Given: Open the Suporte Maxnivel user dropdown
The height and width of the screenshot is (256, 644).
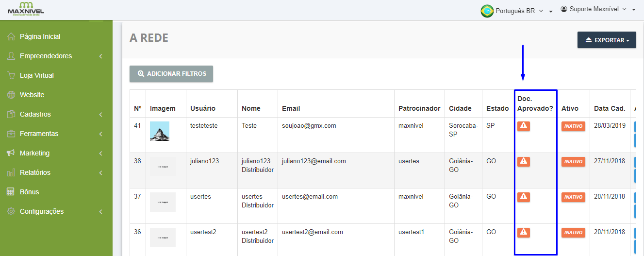Looking at the screenshot, I should click(x=597, y=9).
